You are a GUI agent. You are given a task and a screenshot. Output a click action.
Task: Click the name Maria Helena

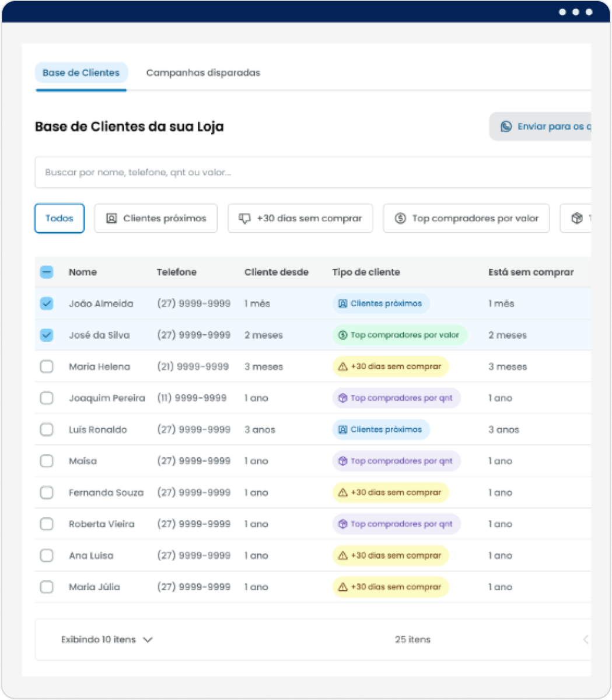click(x=99, y=366)
